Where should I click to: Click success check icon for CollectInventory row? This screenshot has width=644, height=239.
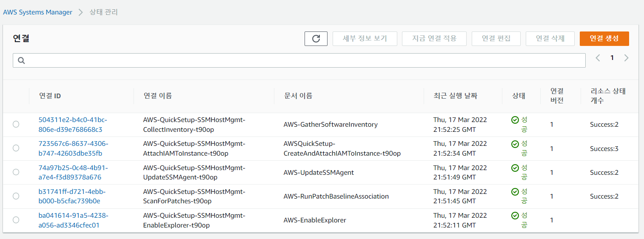tap(515, 120)
